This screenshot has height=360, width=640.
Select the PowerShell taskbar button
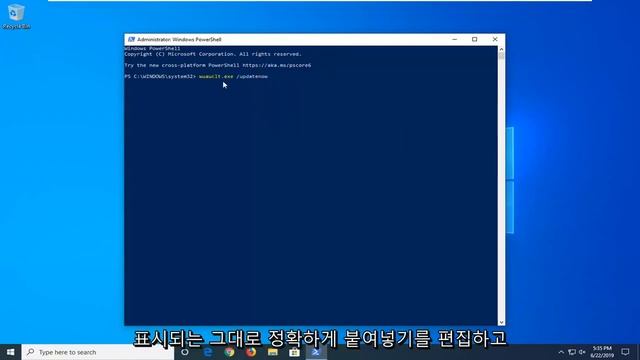(x=316, y=352)
